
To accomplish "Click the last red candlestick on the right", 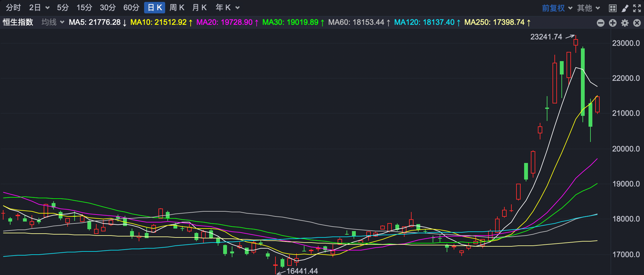I will (597, 104).
